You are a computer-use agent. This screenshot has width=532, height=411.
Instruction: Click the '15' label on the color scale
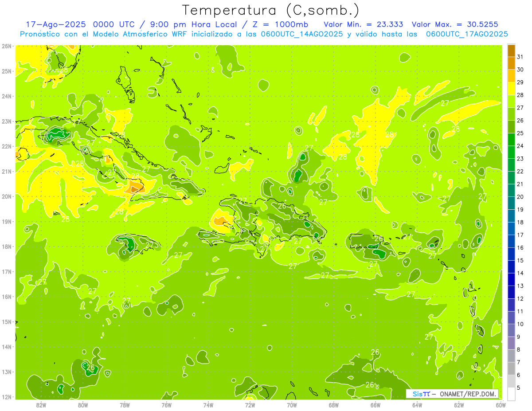tap(520, 260)
